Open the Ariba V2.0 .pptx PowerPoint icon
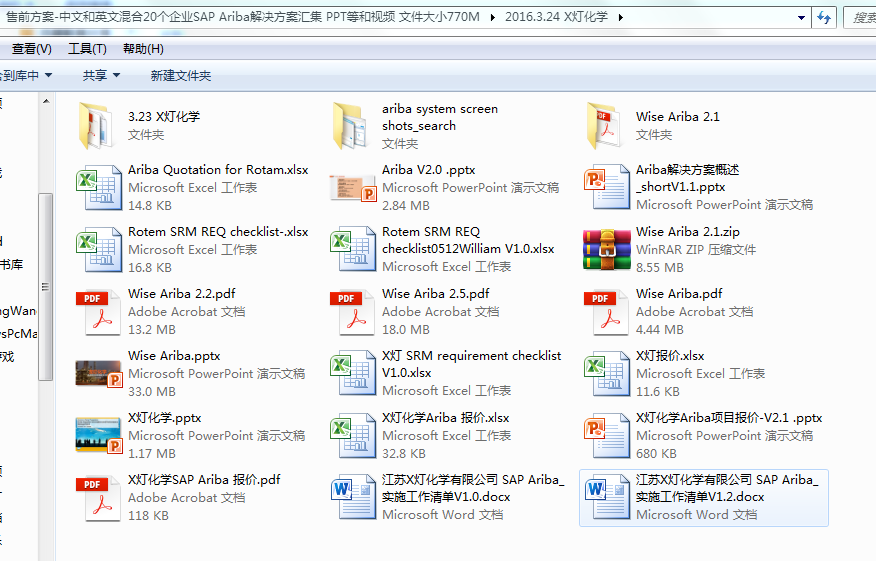The image size is (876, 561). 352,187
